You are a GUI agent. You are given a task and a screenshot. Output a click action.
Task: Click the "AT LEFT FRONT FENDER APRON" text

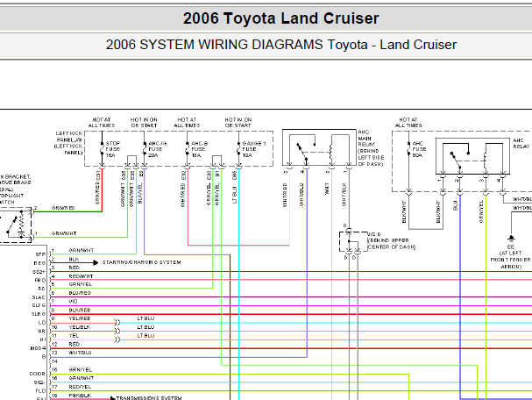511,260
